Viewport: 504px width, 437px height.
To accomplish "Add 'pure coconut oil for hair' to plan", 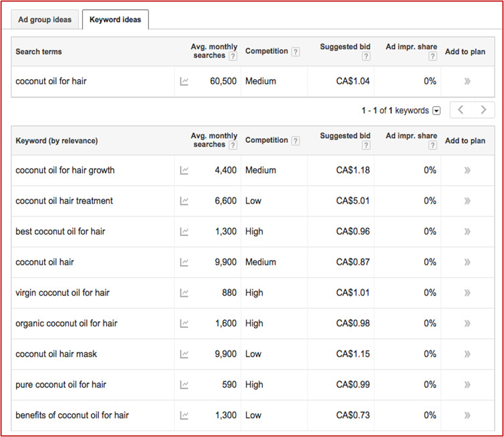I will point(467,385).
